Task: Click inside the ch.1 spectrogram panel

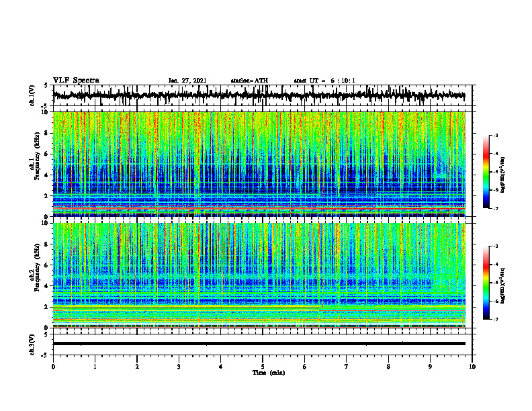Action: click(x=259, y=164)
